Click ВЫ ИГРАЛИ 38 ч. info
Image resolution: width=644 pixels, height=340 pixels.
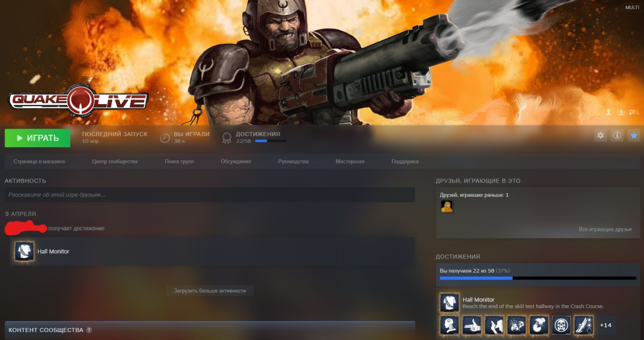[x=191, y=138]
